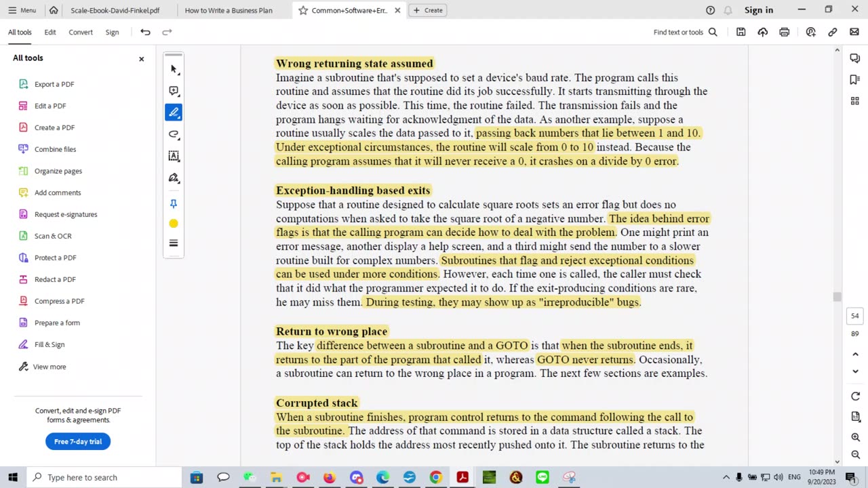Open line thickness menu icon
Screen dimensions: 868x488
tap(174, 243)
